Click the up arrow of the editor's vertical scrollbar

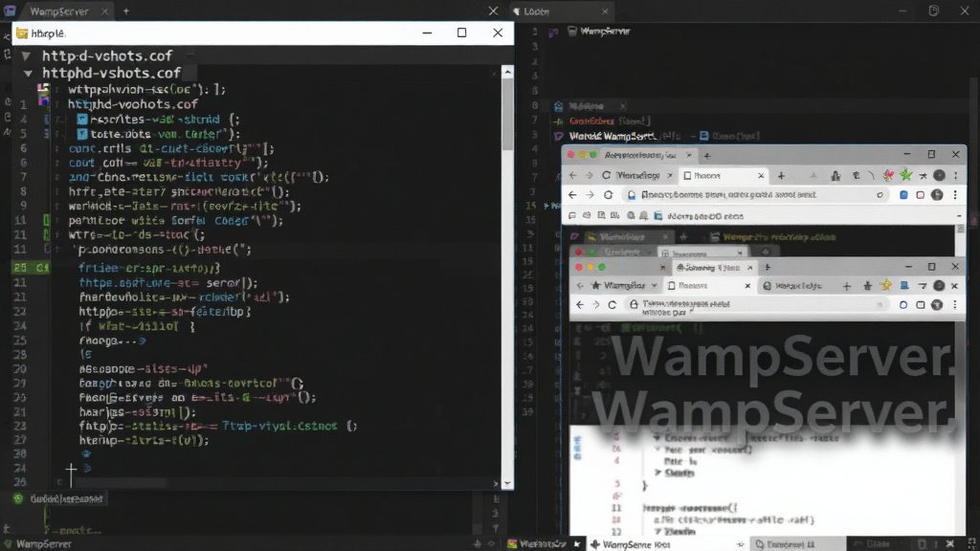(507, 73)
